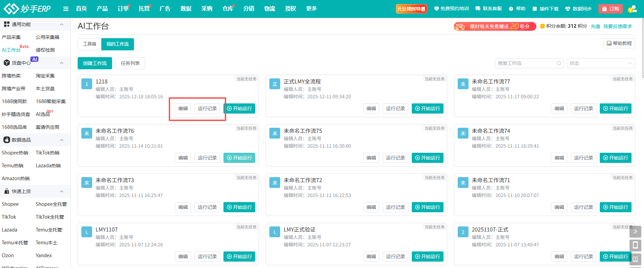The image size is (644, 268).
Task: Toggle the hamburger sidebar menu icon
Action: click(66, 9)
